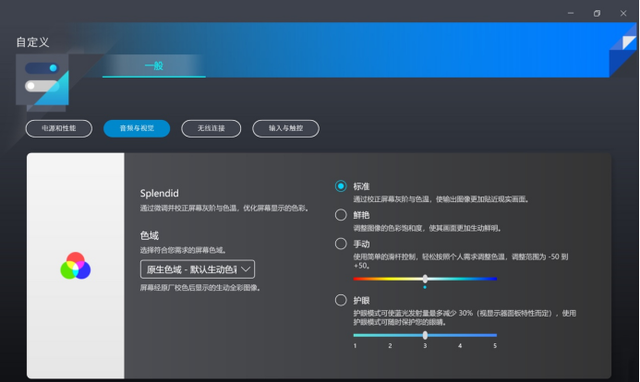Switch to the 一般 tab
Screen dimensions: 640x382
click(154, 66)
